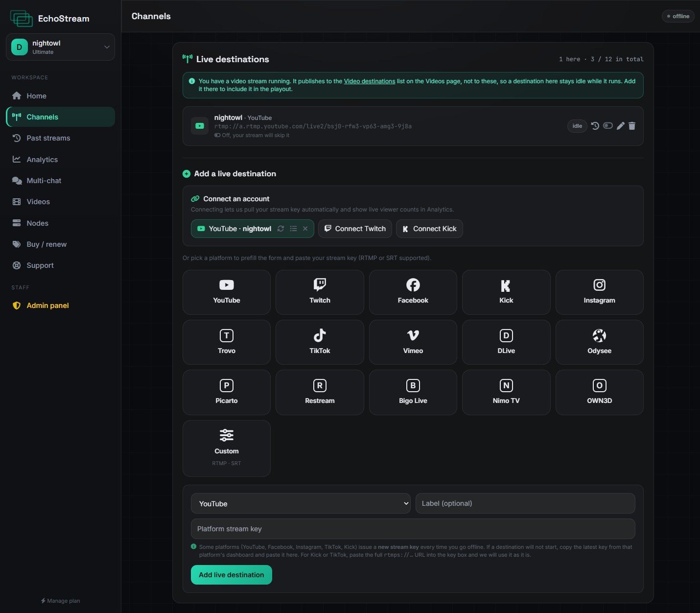Open the list icon on YouTube nightowl chip
Image resolution: width=700 pixels, height=613 pixels.
tap(293, 229)
